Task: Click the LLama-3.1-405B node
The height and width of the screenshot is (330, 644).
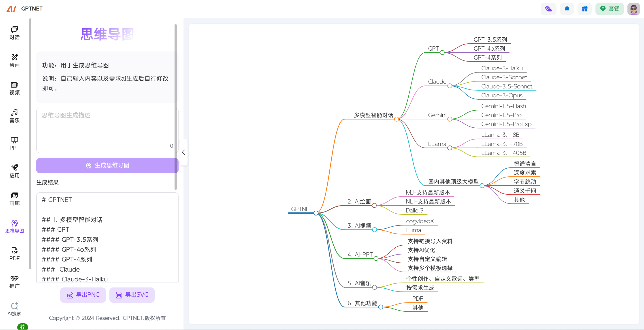Action: click(x=503, y=153)
